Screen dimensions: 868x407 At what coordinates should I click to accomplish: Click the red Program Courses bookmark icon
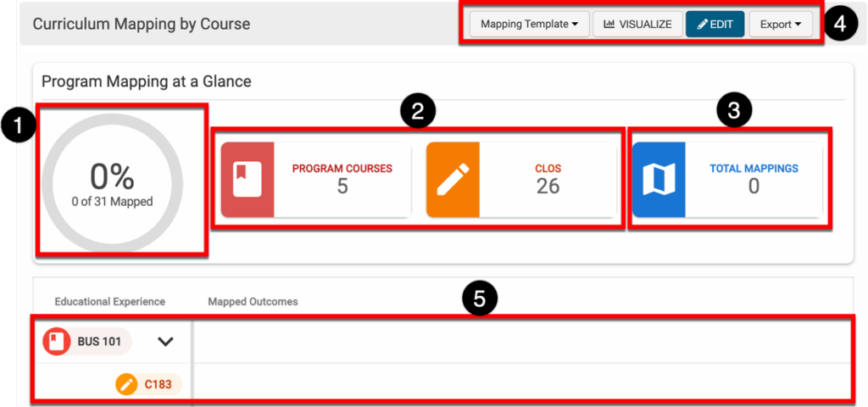(248, 179)
